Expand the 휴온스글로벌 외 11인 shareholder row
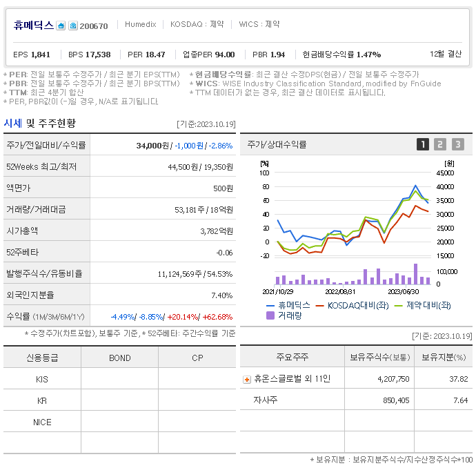 click(x=247, y=380)
